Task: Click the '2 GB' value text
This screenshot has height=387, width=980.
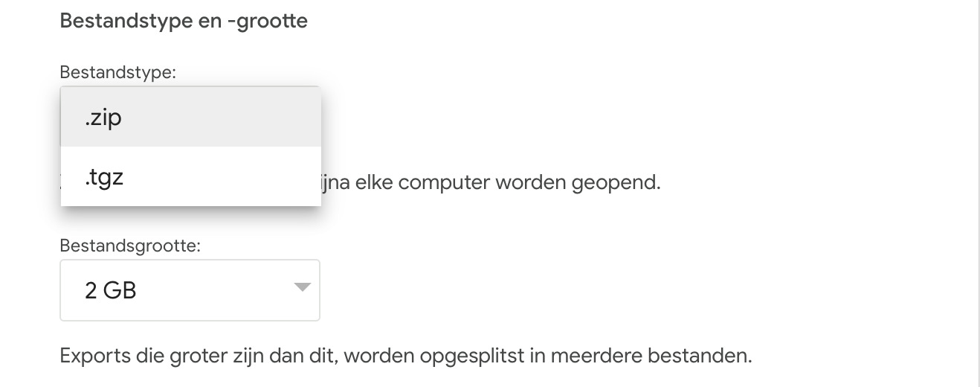Action: (x=111, y=290)
